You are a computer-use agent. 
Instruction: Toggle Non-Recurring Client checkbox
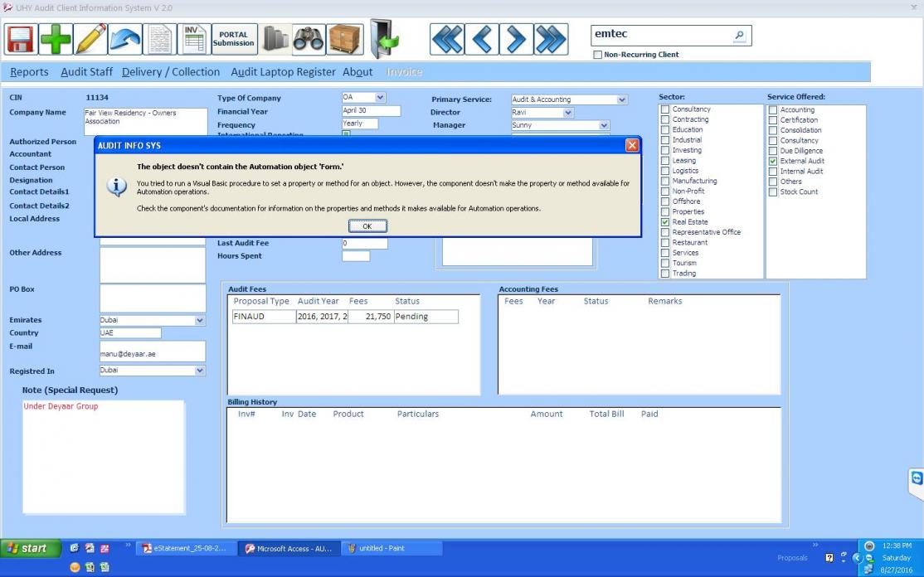pos(597,55)
